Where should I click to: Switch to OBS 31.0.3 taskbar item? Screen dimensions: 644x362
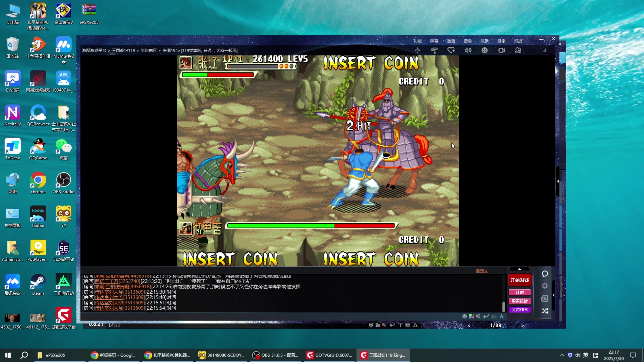click(x=276, y=355)
